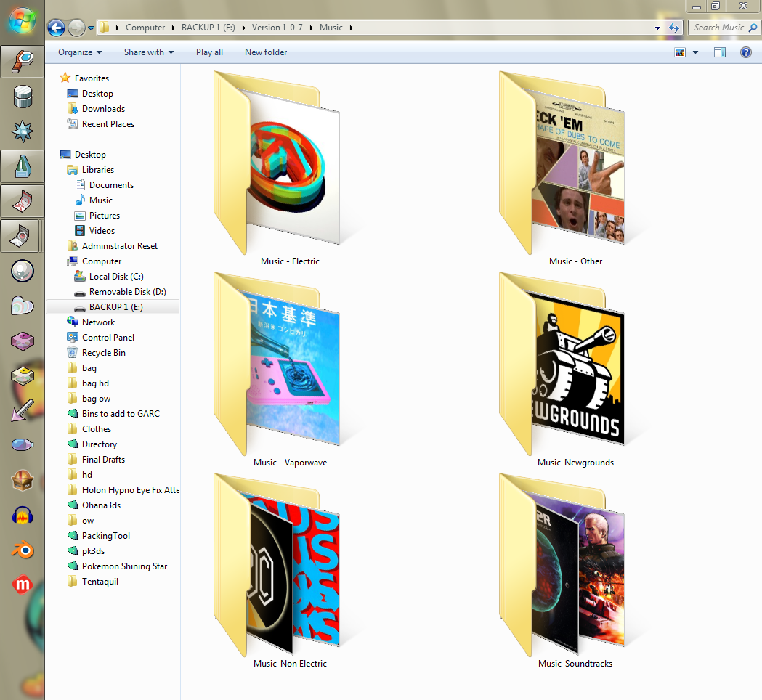Select Local Disk (C:) in the tree
The image size is (762, 700).
pyautogui.click(x=116, y=277)
